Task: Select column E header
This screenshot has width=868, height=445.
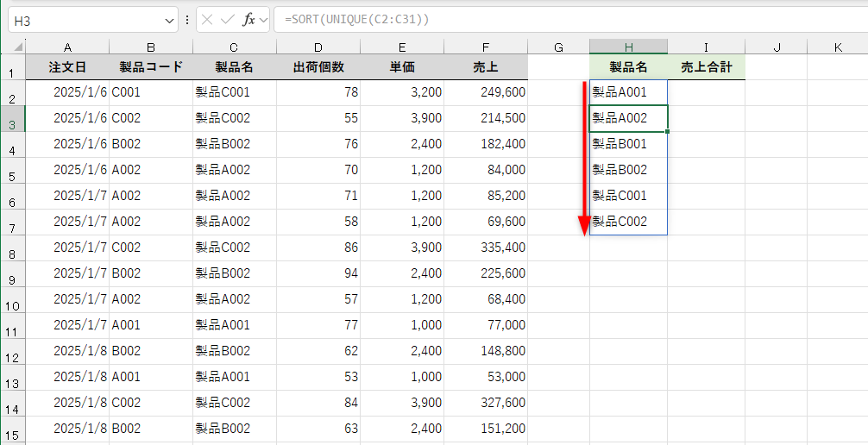Action: (402, 47)
